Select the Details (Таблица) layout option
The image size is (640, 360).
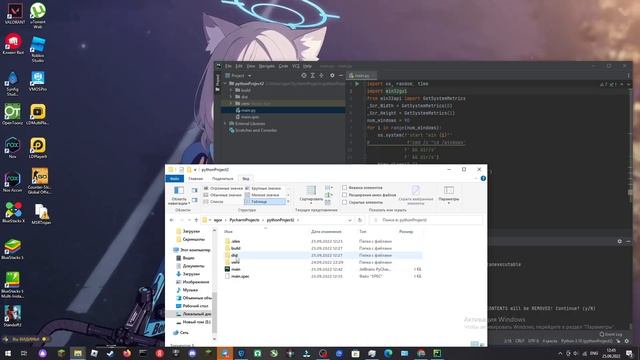[264, 202]
